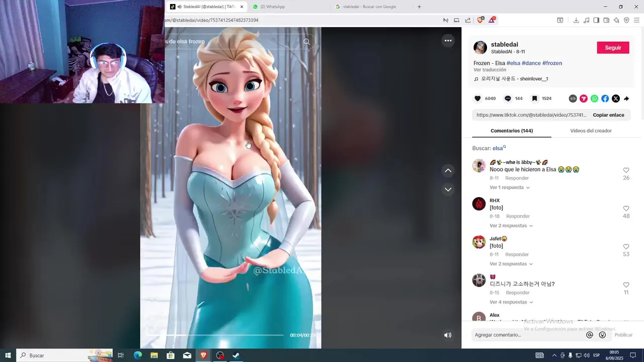This screenshot has width=644, height=362.
Task: Reply to Jafet's comment
Action: pos(517,254)
